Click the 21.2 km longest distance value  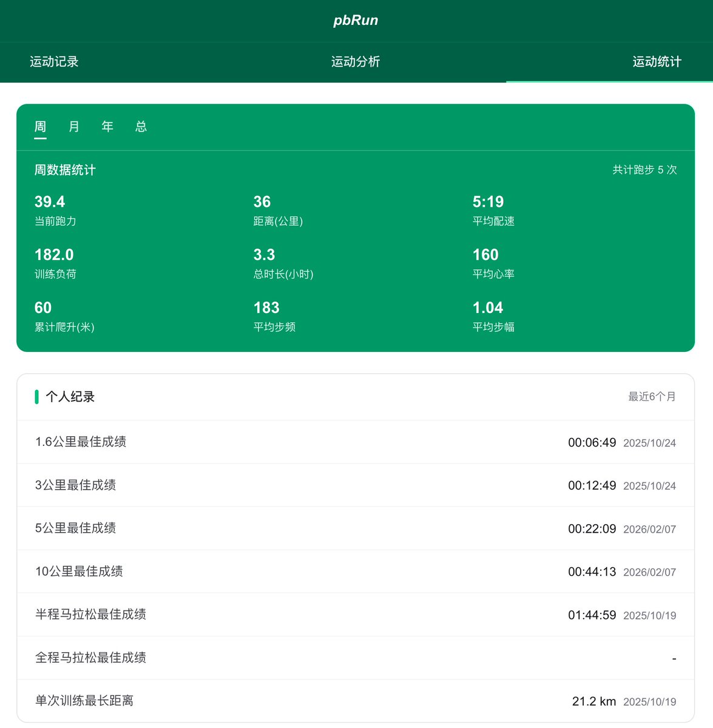pyautogui.click(x=594, y=701)
